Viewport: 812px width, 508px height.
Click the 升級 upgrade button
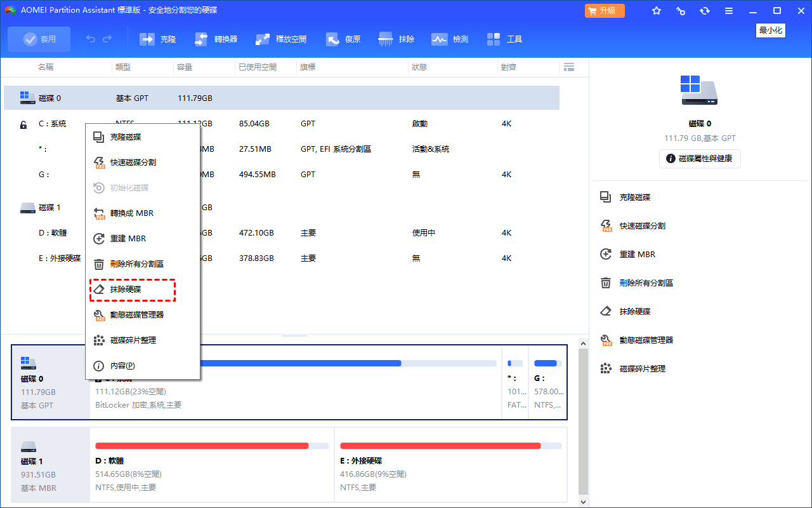pos(605,11)
